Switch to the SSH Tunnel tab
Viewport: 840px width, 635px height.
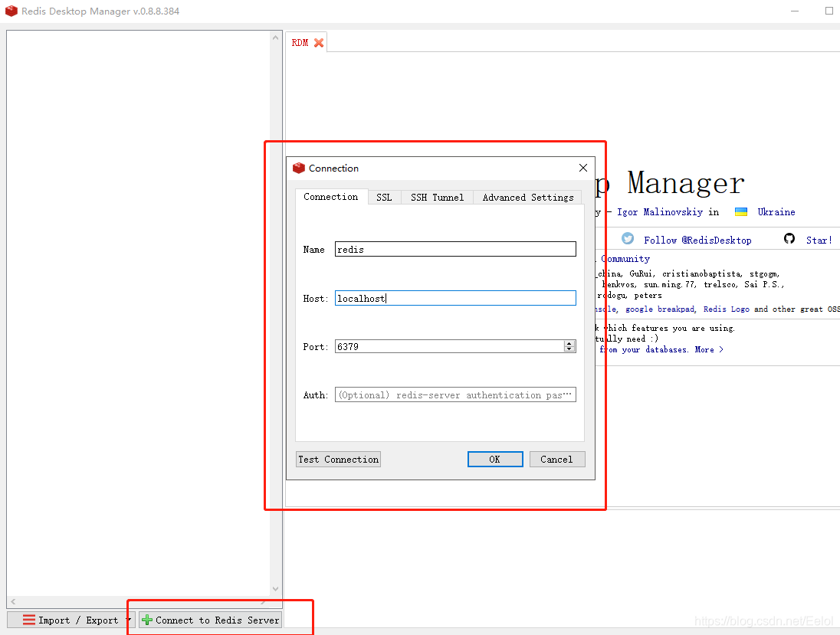pyautogui.click(x=437, y=197)
